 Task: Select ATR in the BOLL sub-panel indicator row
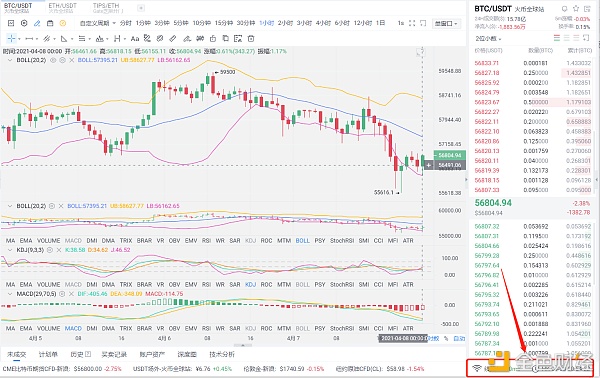(x=408, y=241)
